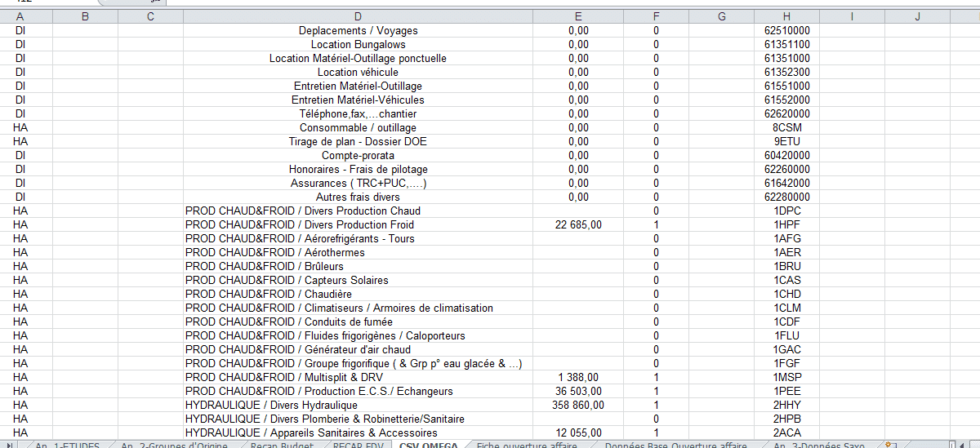Select the 'Compte-prorata' cell
Image resolution: width=980 pixels, height=448 pixels.
tap(358, 155)
